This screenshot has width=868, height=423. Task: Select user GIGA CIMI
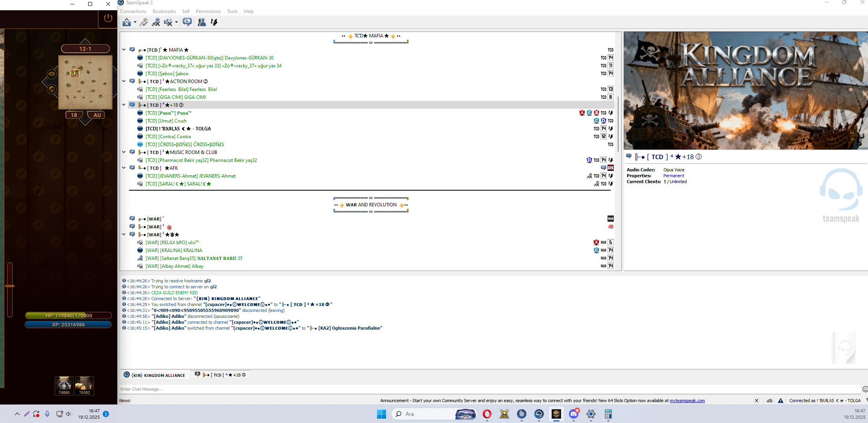pos(175,97)
